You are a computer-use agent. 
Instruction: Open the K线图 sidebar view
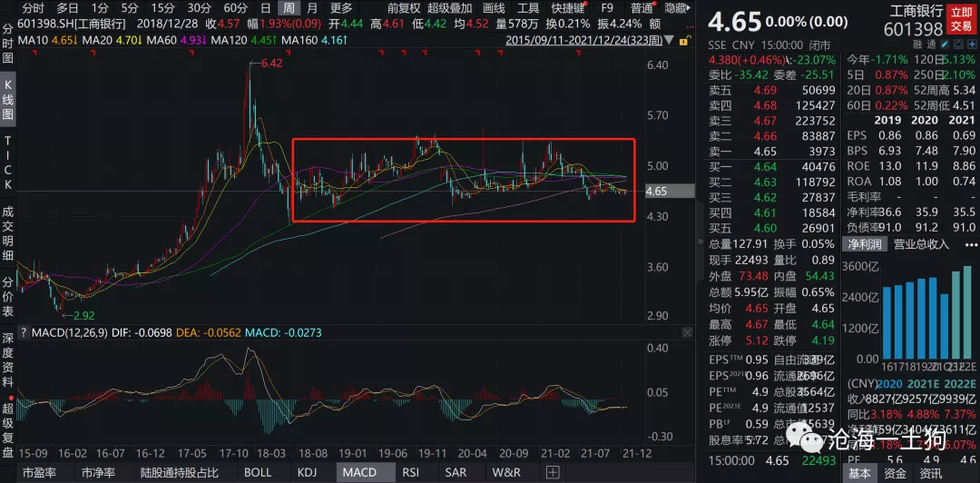[8, 100]
